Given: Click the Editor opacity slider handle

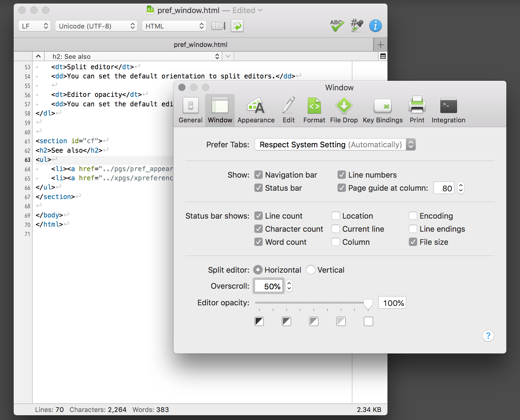Looking at the screenshot, I should point(368,304).
